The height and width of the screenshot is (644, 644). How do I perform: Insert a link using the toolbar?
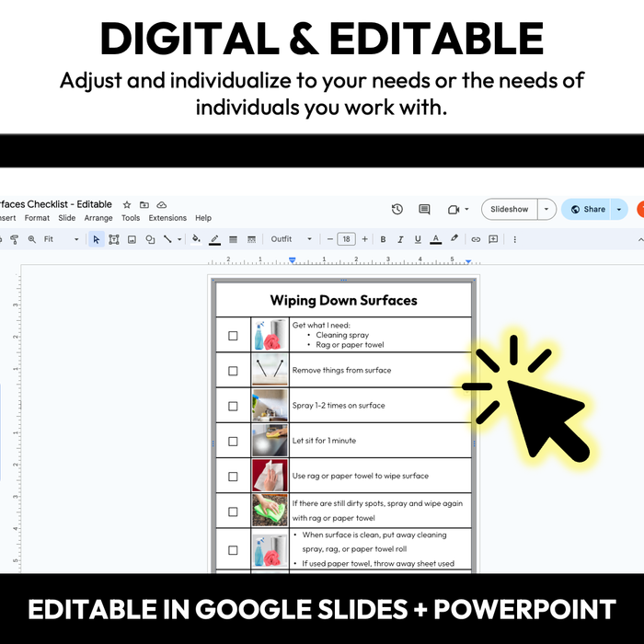click(476, 239)
